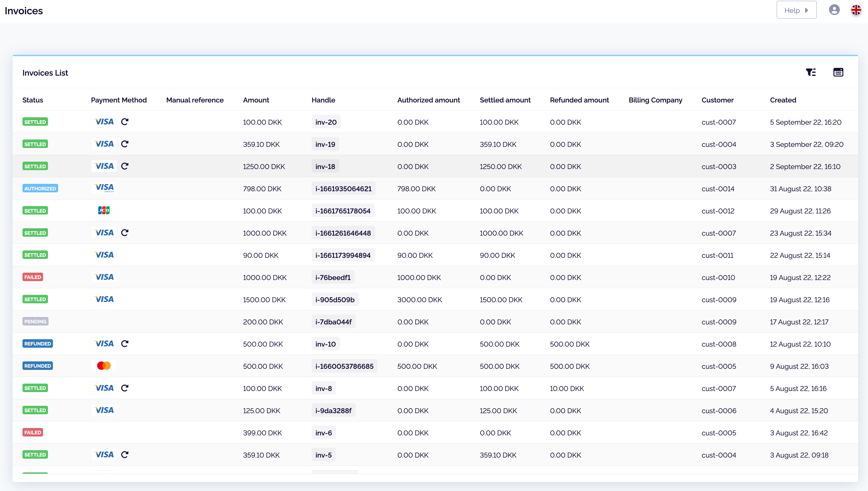This screenshot has height=491, width=868.
Task: Click refunded amount 10.00 DKK
Action: (566, 389)
